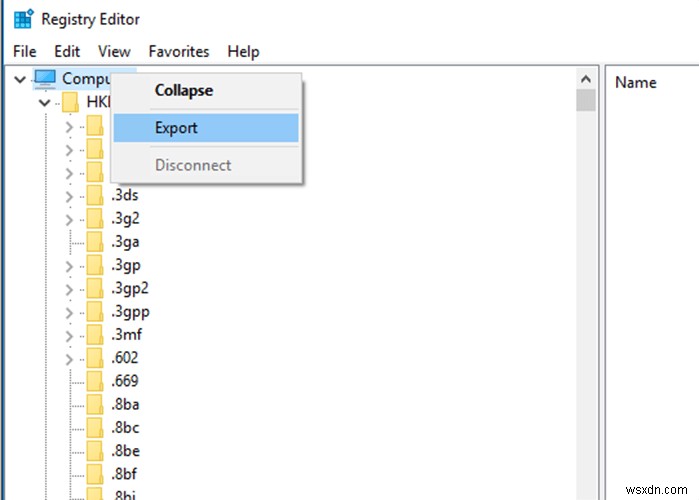The height and width of the screenshot is (500, 699).
Task: Open the Help menu
Action: [243, 52]
